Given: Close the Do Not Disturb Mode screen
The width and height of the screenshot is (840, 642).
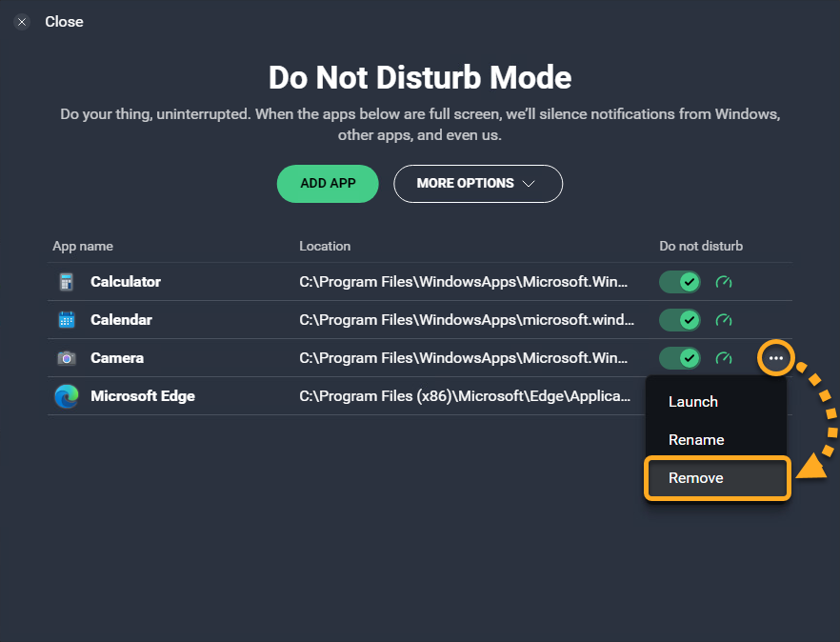Looking at the screenshot, I should click(x=23, y=22).
